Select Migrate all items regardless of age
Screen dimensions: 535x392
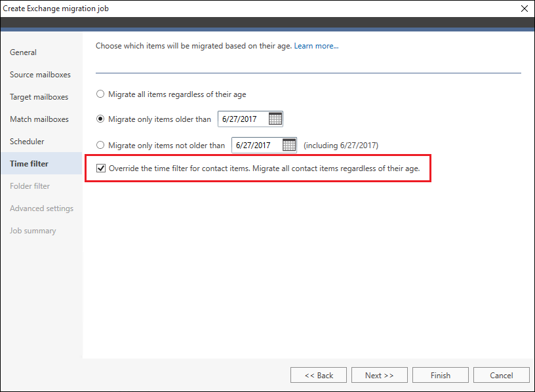tap(100, 94)
